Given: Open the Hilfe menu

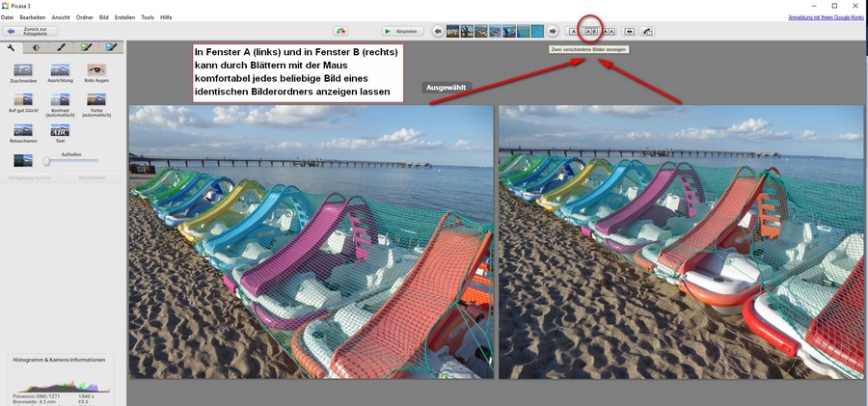Looking at the screenshot, I should click(166, 17).
